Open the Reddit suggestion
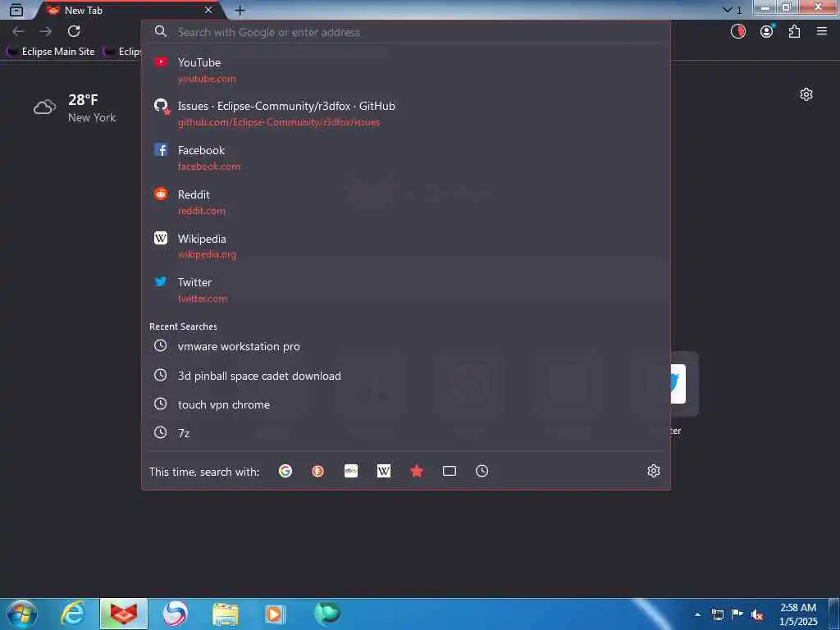Image resolution: width=840 pixels, height=630 pixels. pyautogui.click(x=405, y=202)
